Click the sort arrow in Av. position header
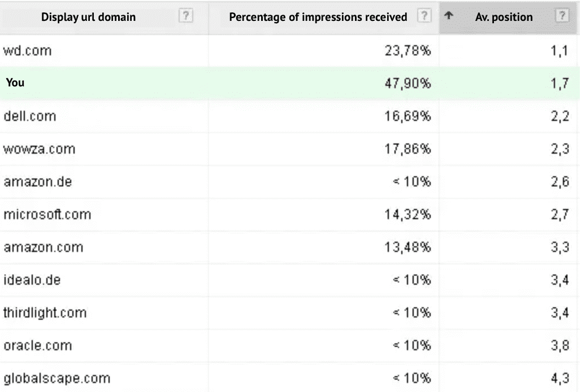The width and height of the screenshot is (581, 392). point(449,16)
